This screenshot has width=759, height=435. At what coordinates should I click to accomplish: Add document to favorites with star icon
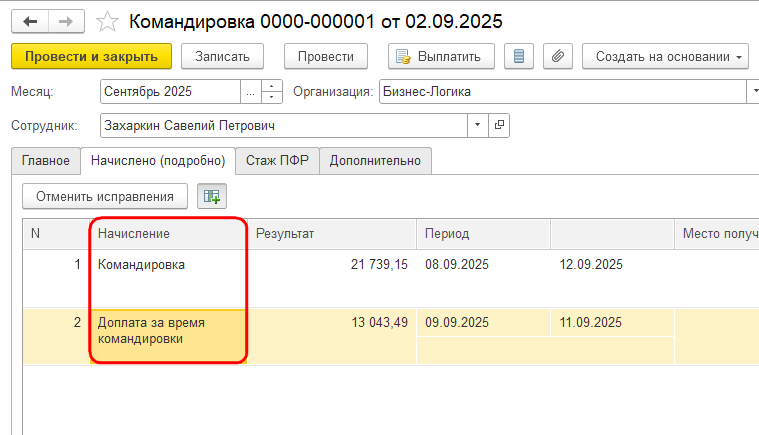[x=107, y=22]
